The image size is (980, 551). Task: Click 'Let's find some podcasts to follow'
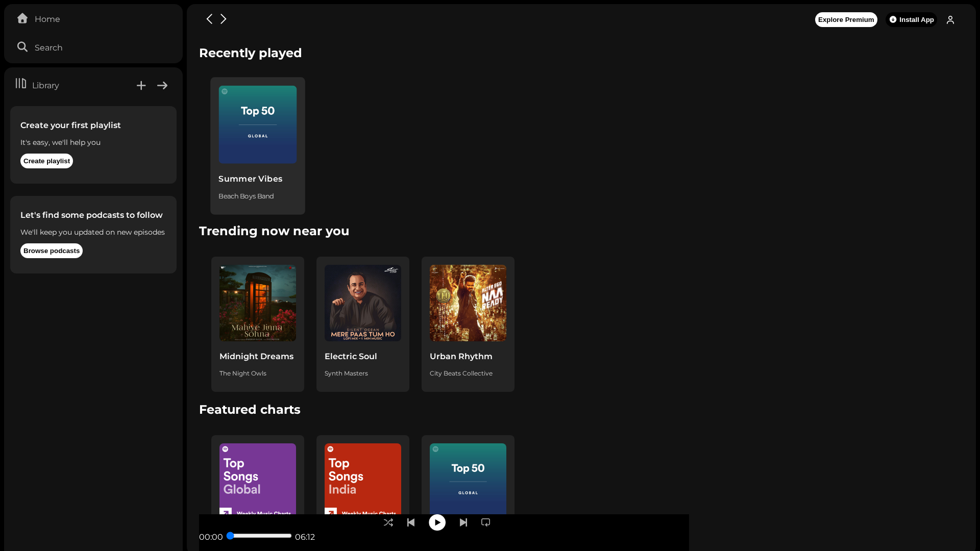[x=91, y=215]
